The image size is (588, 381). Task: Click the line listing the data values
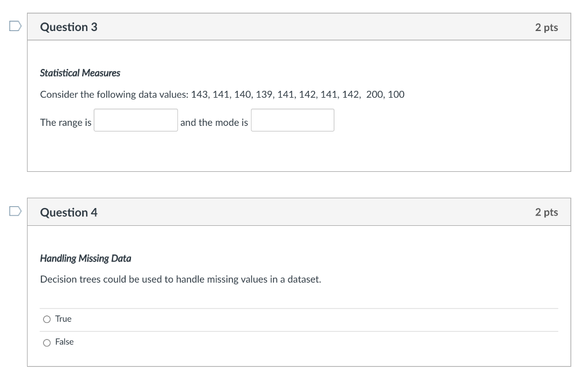point(222,94)
